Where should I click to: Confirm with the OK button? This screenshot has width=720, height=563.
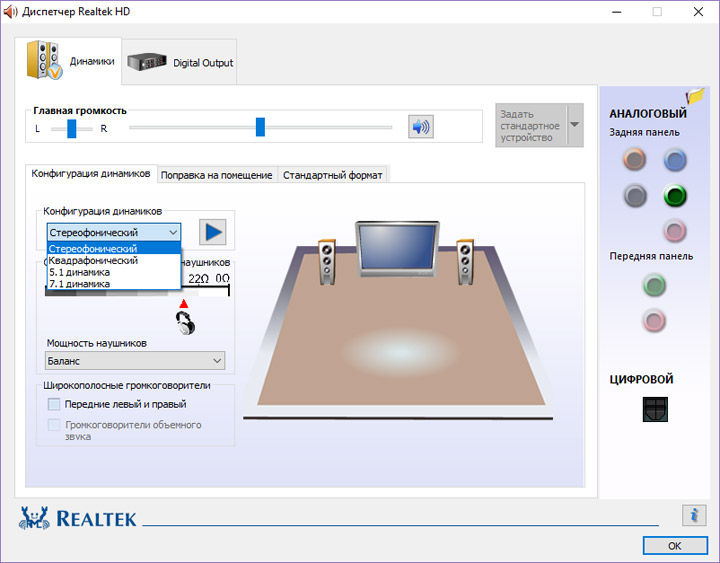pyautogui.click(x=675, y=546)
